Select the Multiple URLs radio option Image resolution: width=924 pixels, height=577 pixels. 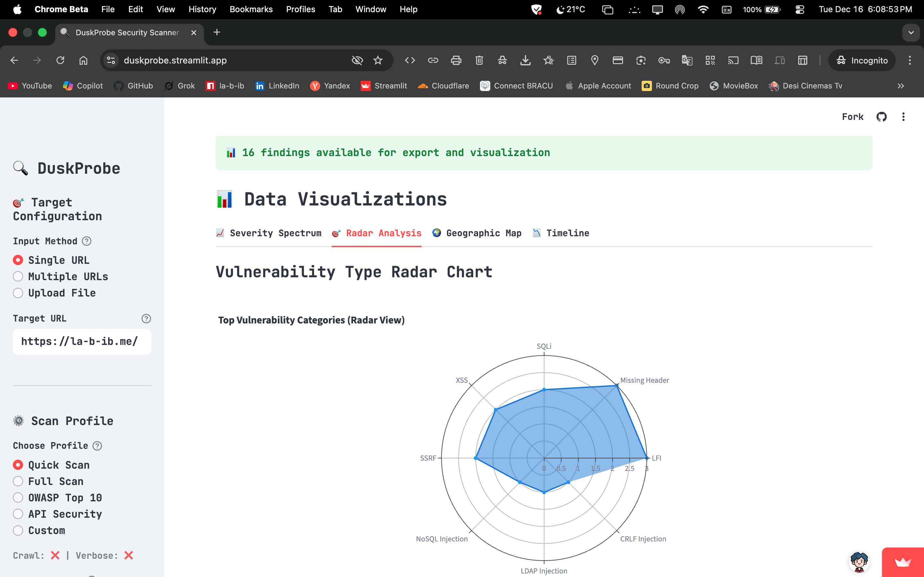click(x=18, y=276)
